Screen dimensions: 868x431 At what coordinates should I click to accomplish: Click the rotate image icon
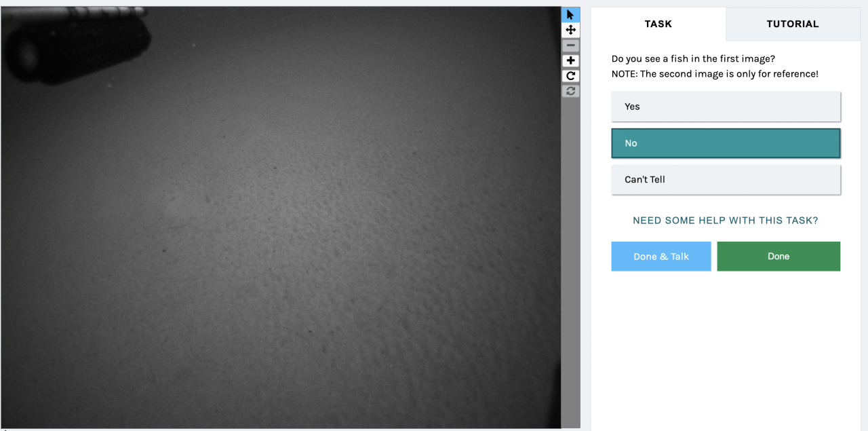tap(570, 76)
